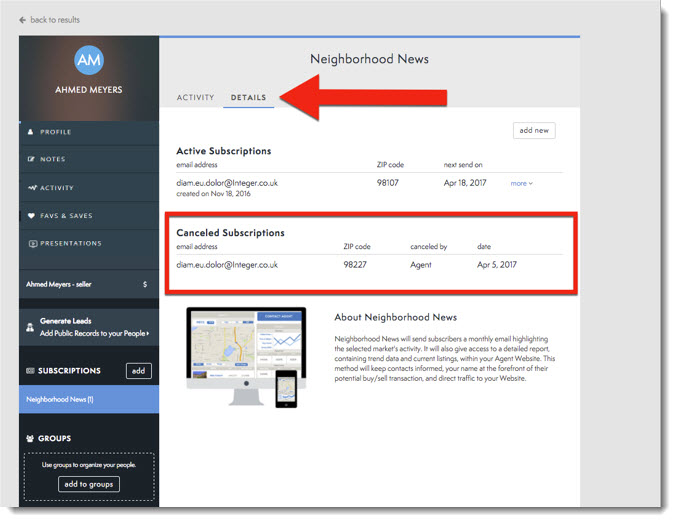The image size is (676, 522).
Task: Click next send date Apr 18, 2017
Action: [x=465, y=183]
